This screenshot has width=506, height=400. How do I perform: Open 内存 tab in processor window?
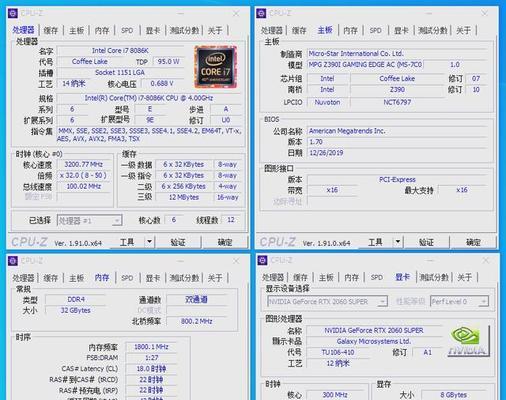point(102,31)
